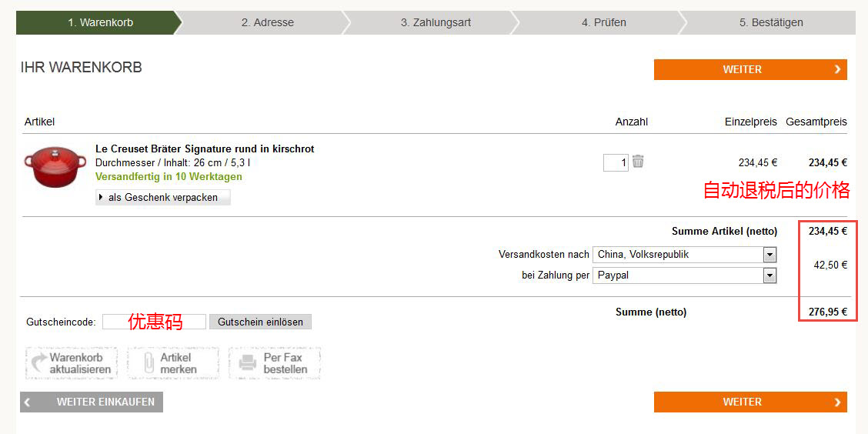Click the Warenkorb aktualisieren refresh icon button
Screen dimensions: 868x434
70,363
